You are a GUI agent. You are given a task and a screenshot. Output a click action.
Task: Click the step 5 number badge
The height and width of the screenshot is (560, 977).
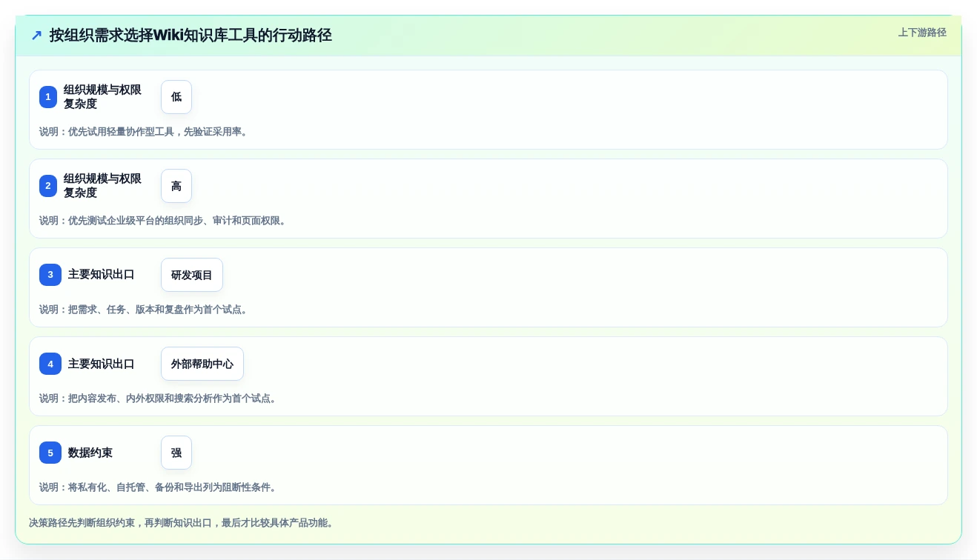click(x=50, y=453)
